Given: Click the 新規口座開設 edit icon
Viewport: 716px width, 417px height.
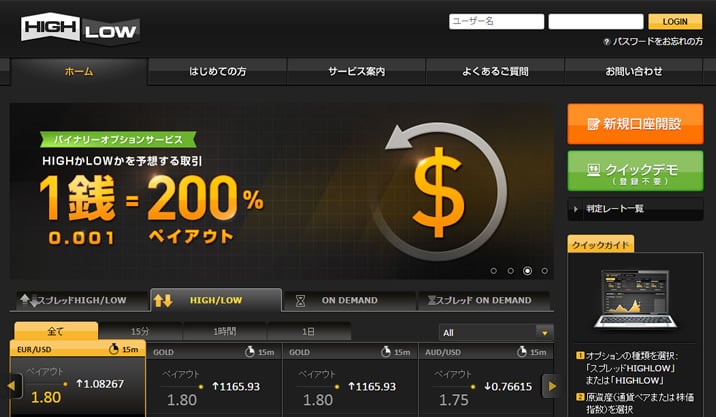Looking at the screenshot, I should 593,124.
